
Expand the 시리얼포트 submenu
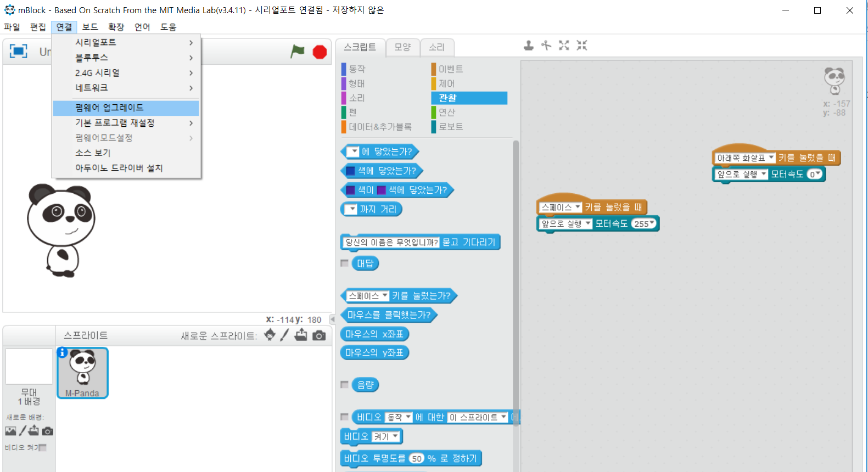coord(126,42)
